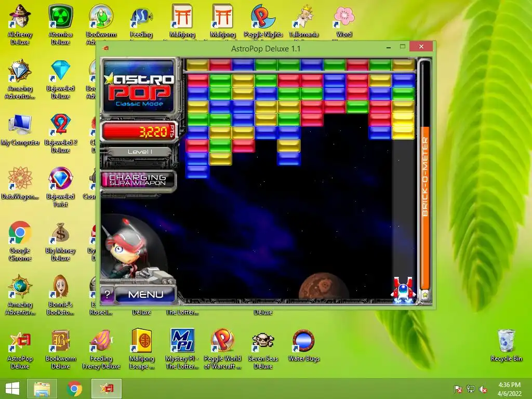The width and height of the screenshot is (532, 399).
Task: Switch to Chrome in the taskbar
Action: click(74, 389)
